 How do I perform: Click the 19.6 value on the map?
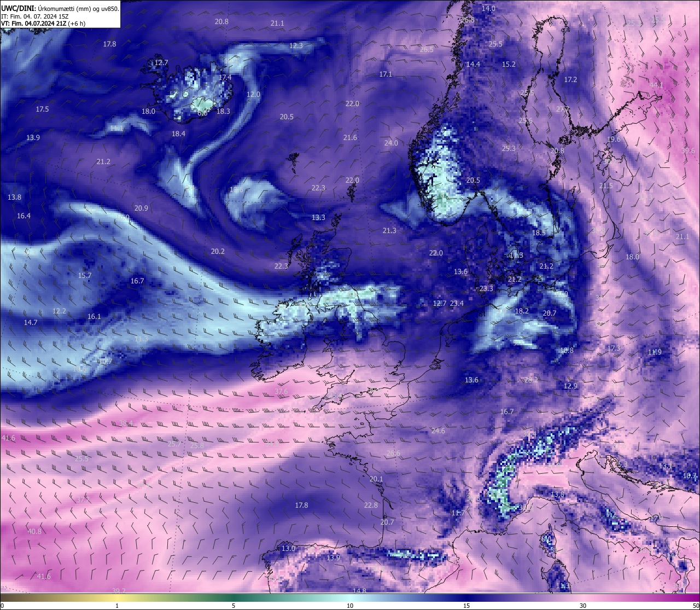point(614,140)
